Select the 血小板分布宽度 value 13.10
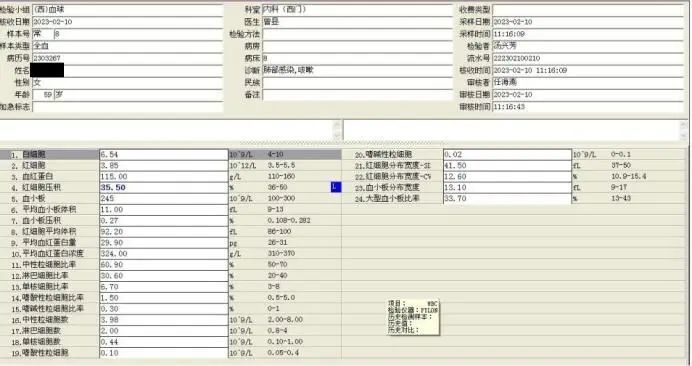The height and width of the screenshot is (366, 692). (507, 188)
